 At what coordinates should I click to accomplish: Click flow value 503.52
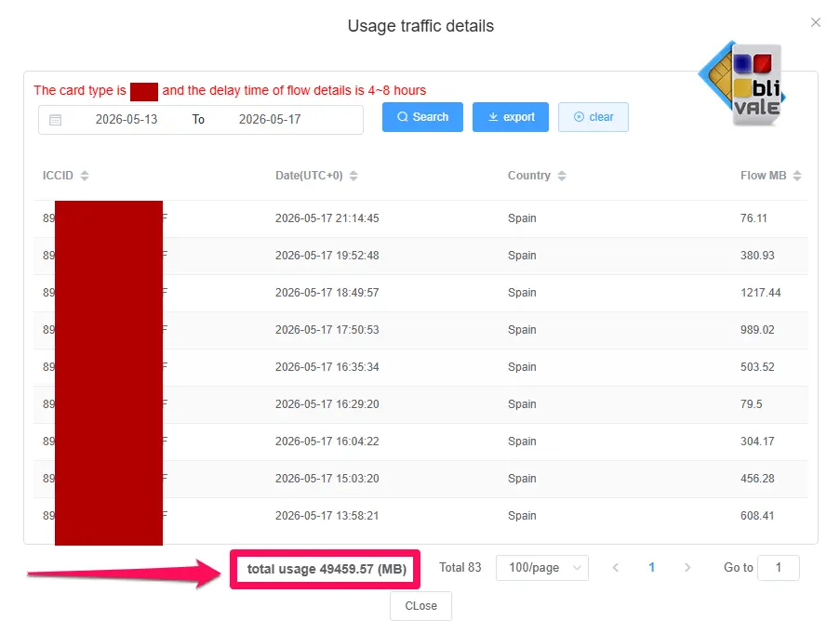(x=757, y=367)
